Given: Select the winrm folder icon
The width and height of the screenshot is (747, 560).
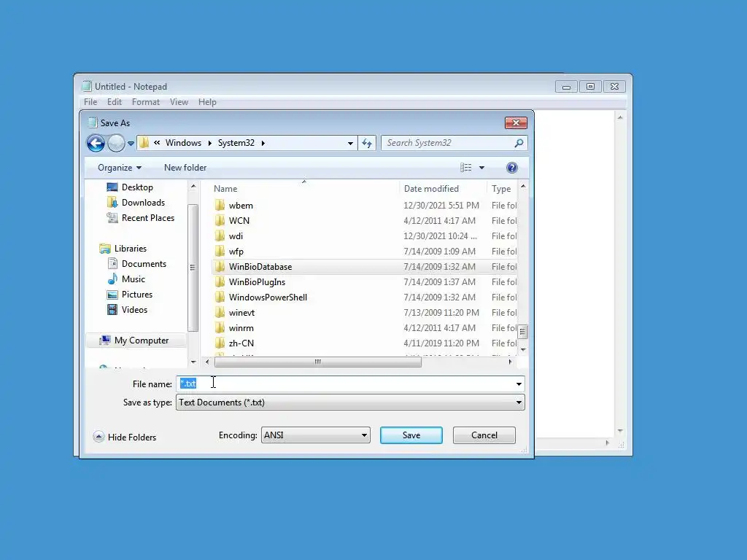Looking at the screenshot, I should coord(220,327).
